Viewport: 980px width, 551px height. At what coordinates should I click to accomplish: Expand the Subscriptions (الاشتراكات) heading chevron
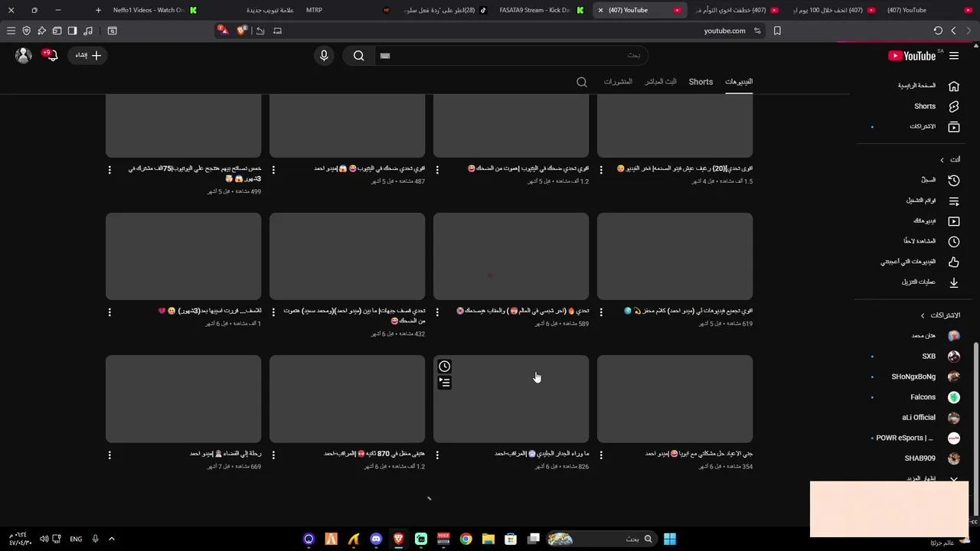923,315
